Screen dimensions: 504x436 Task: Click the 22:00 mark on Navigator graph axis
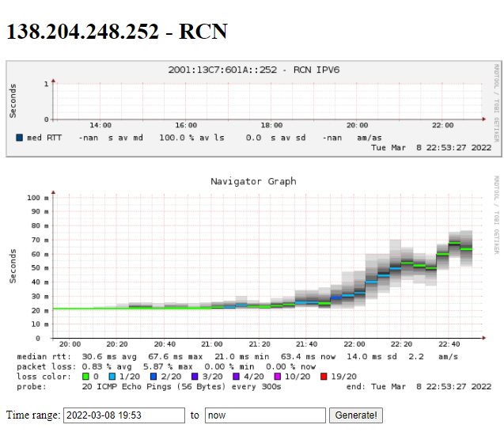click(354, 345)
